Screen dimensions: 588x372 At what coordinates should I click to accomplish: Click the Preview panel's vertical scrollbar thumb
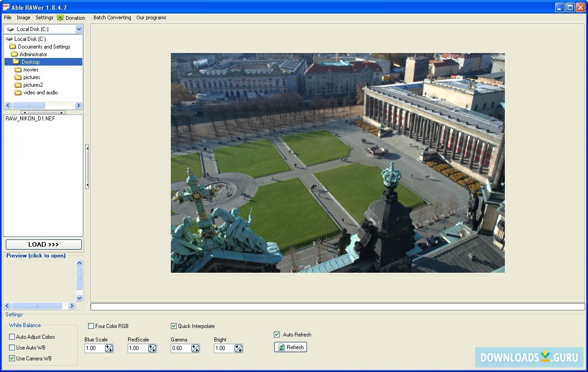point(80,278)
